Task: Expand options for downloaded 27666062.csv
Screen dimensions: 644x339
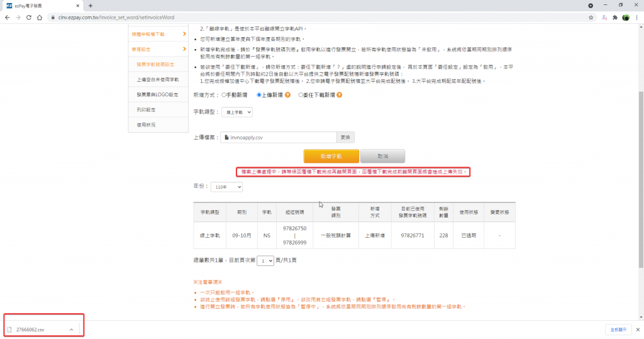Action: (x=71, y=330)
